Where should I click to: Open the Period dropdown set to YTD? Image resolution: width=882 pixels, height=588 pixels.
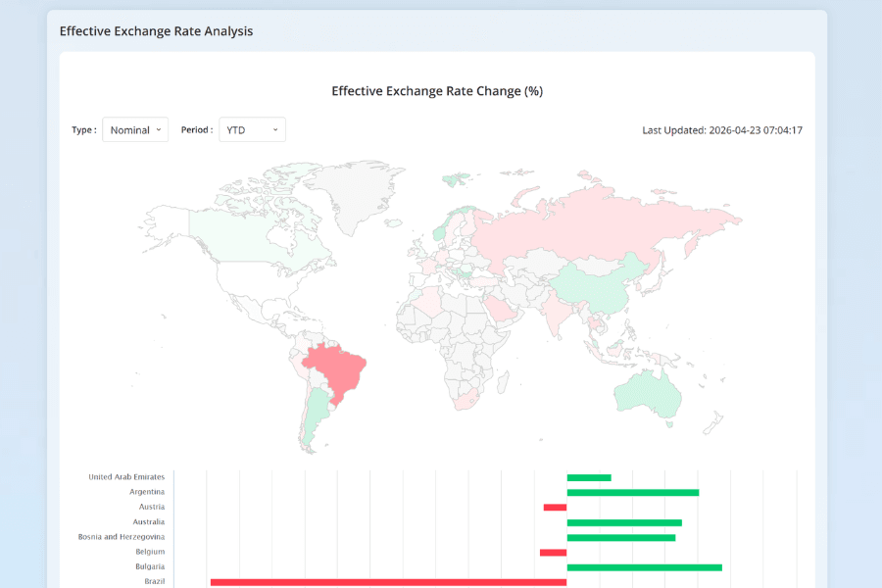[252, 130]
